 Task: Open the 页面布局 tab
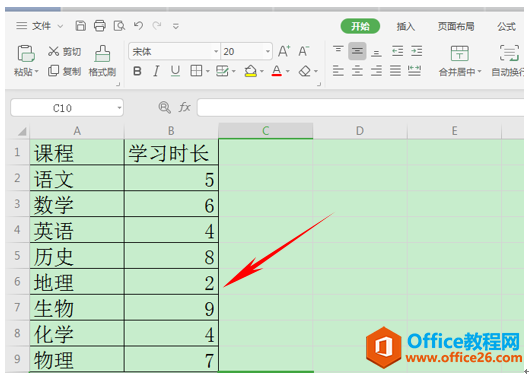coord(456,26)
